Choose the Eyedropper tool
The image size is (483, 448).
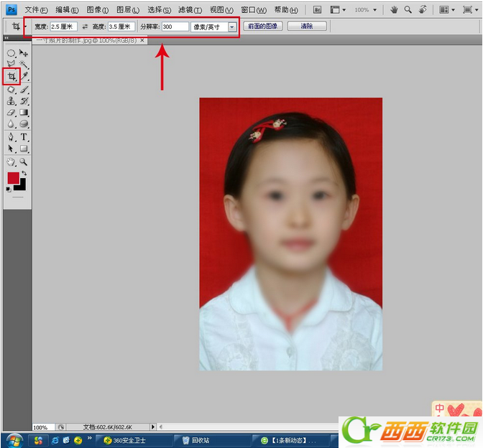[24, 76]
